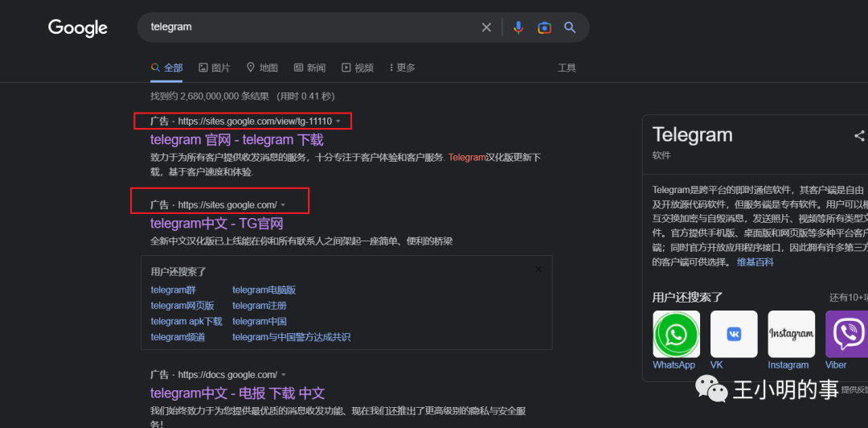Click related search telegram群
This screenshot has width=868, height=428.
coord(174,290)
